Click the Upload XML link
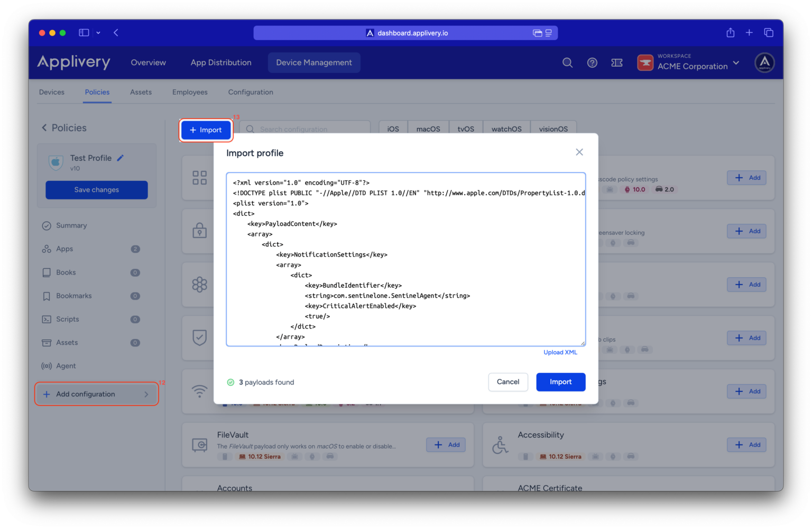The width and height of the screenshot is (812, 529). [560, 352]
